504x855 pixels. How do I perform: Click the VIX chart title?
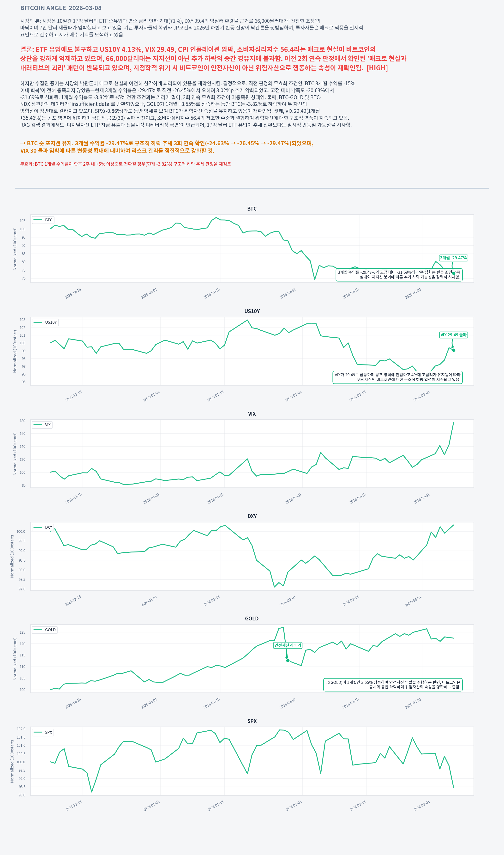point(252,414)
